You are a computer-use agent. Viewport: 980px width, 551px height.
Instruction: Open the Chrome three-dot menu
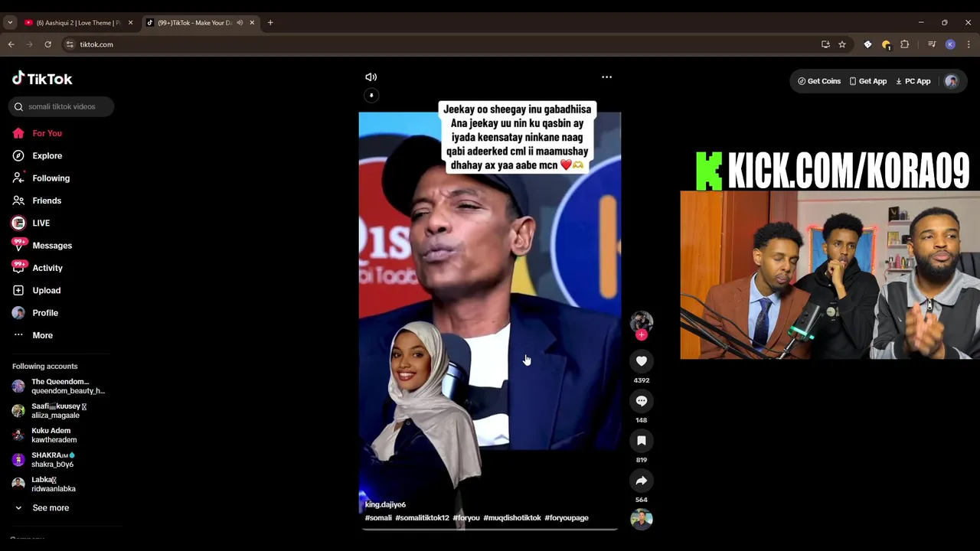point(969,44)
